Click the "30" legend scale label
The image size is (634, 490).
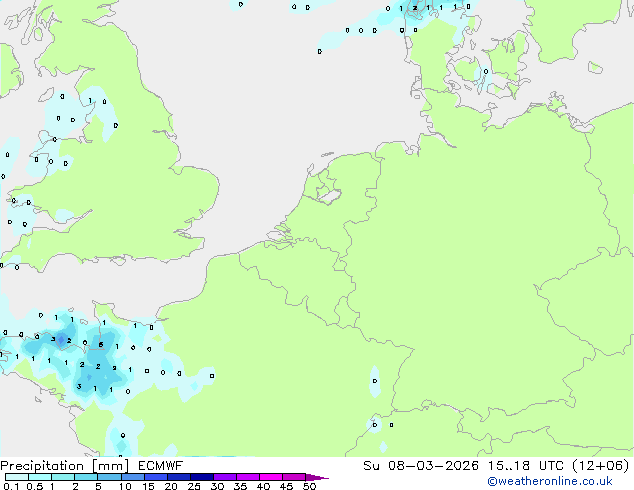tap(217, 486)
